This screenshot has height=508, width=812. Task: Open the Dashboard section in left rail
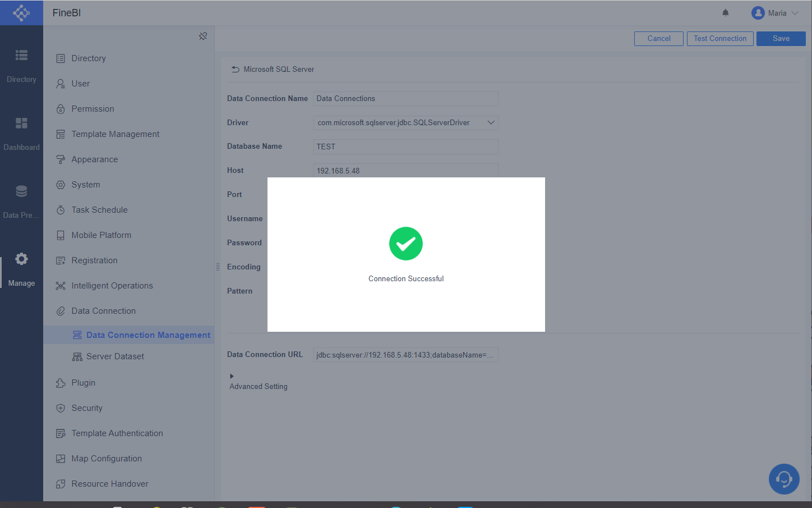click(x=21, y=134)
